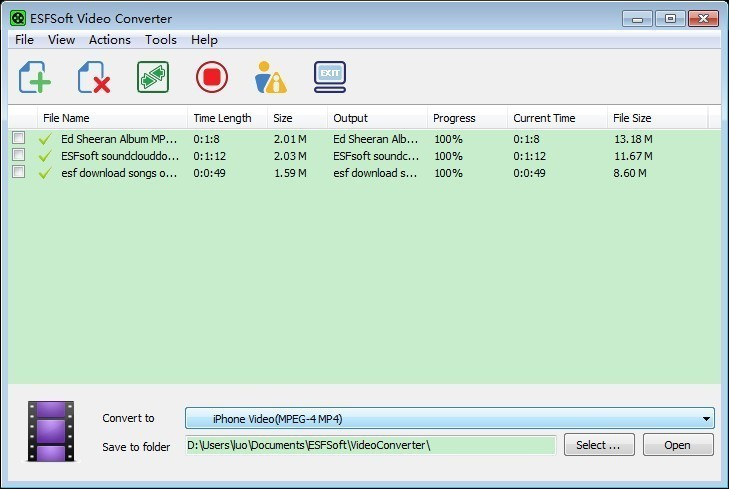Select file name 'Ed Sheeran Album MP...'
The image size is (729, 489).
pos(119,139)
